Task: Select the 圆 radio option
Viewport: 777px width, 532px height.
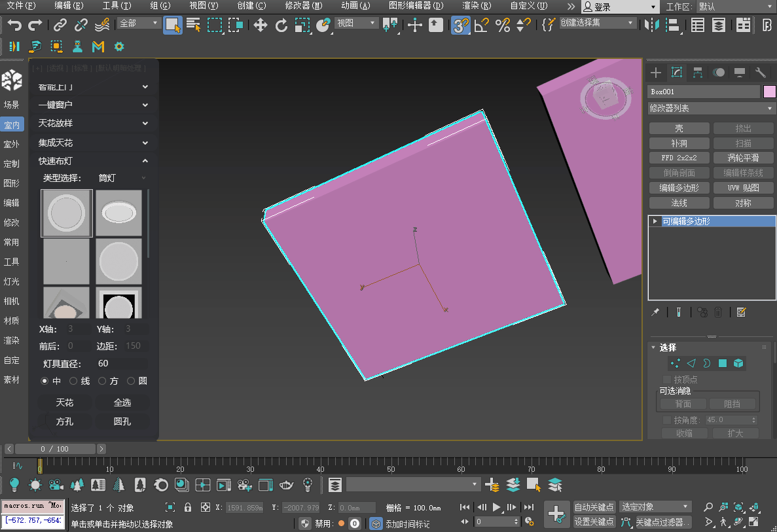Action: click(x=131, y=381)
